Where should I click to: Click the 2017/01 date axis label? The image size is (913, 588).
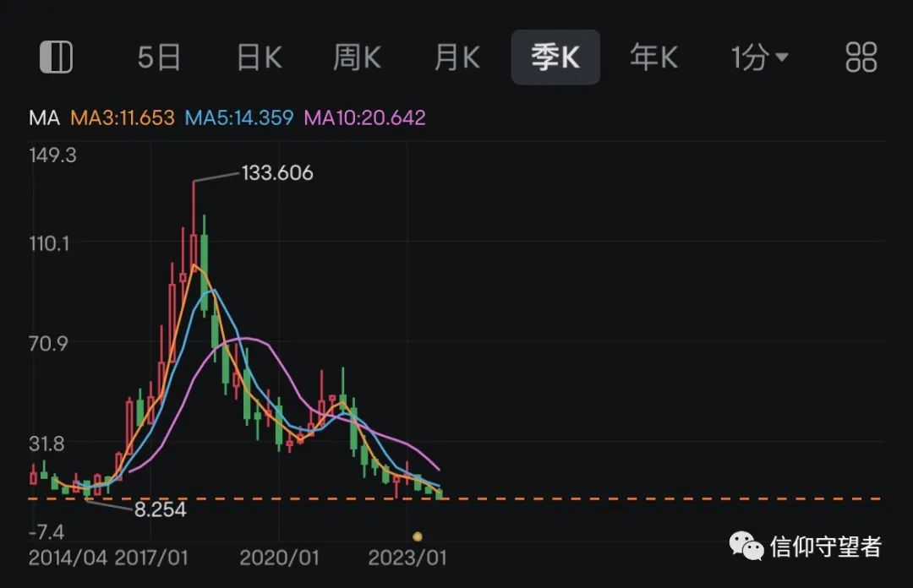pos(151,558)
